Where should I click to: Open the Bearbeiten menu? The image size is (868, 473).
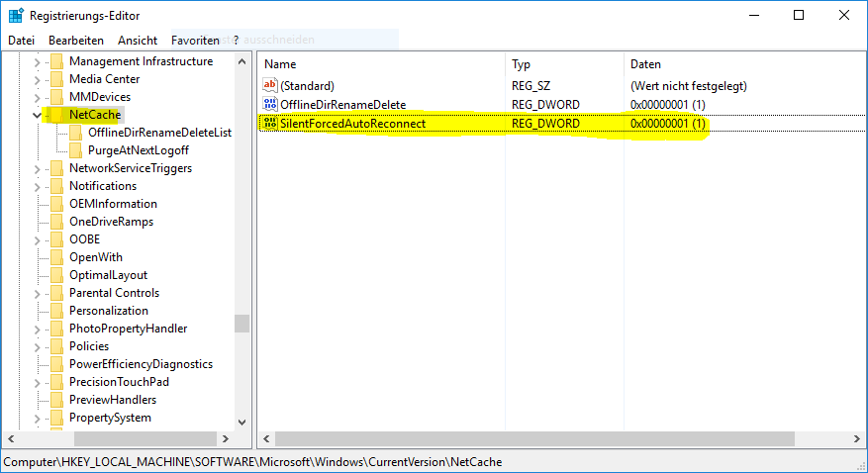coord(76,41)
